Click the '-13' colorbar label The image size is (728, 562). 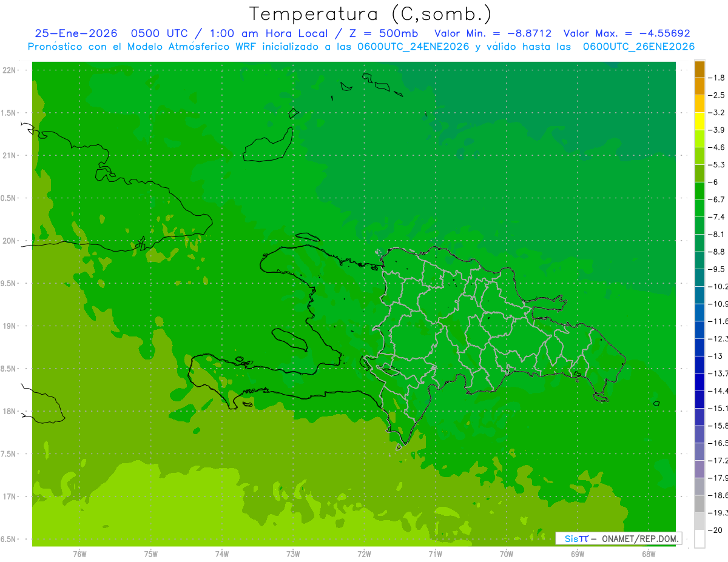[715, 356]
